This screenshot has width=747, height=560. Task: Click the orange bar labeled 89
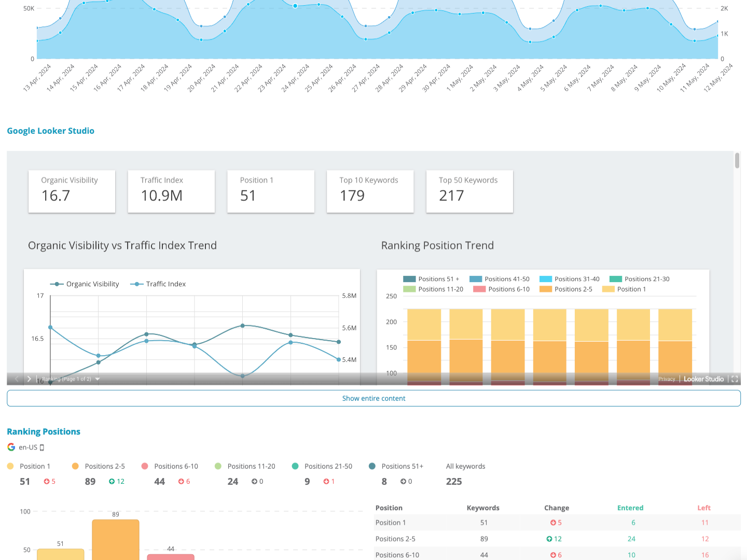pyautogui.click(x=116, y=540)
